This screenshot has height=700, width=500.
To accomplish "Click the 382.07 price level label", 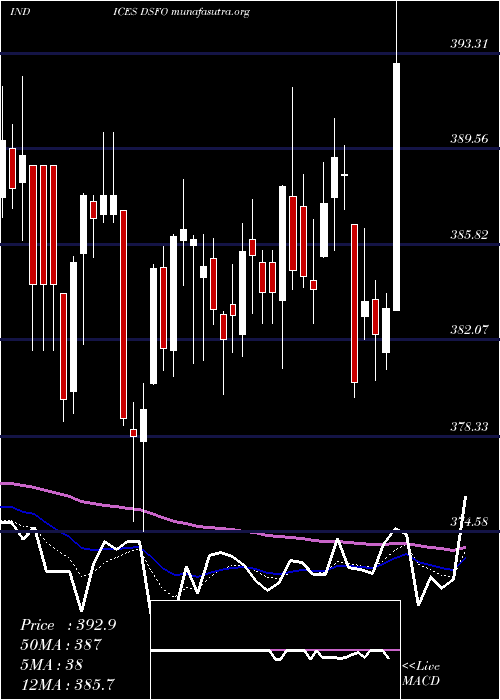I will tap(469, 330).
